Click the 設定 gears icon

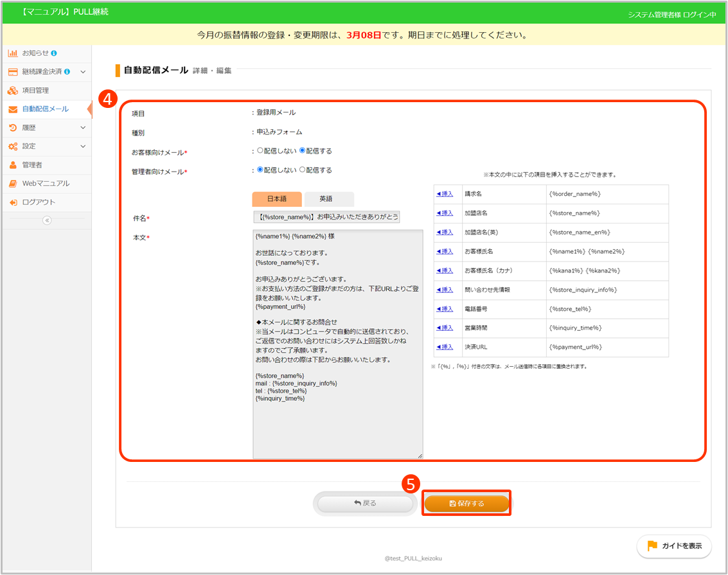(13, 146)
